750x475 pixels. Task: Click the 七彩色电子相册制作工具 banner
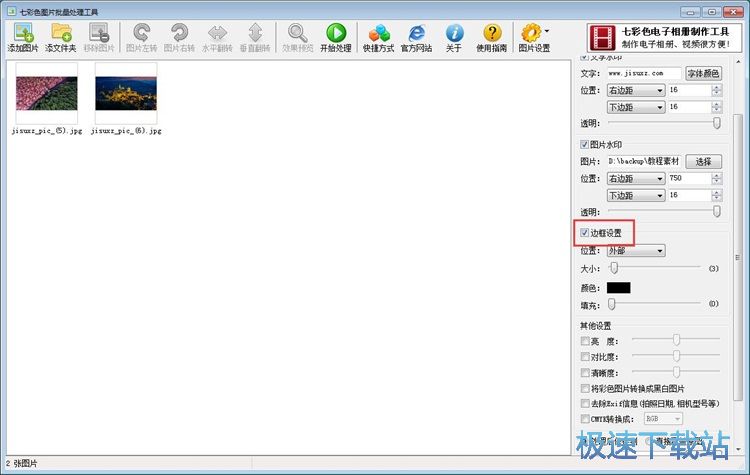(664, 38)
